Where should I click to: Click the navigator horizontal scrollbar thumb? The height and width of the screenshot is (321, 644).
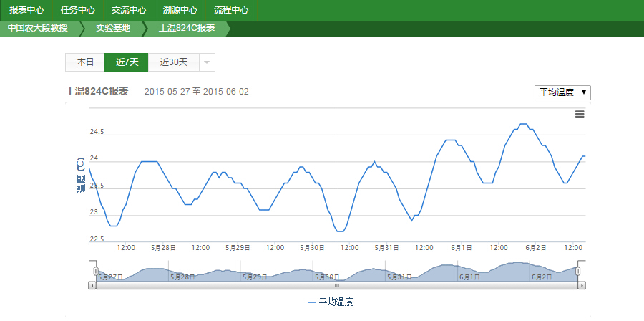pyautogui.click(x=336, y=285)
